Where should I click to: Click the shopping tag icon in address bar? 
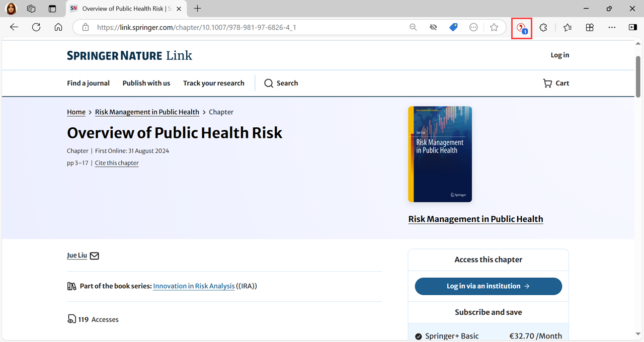[453, 27]
